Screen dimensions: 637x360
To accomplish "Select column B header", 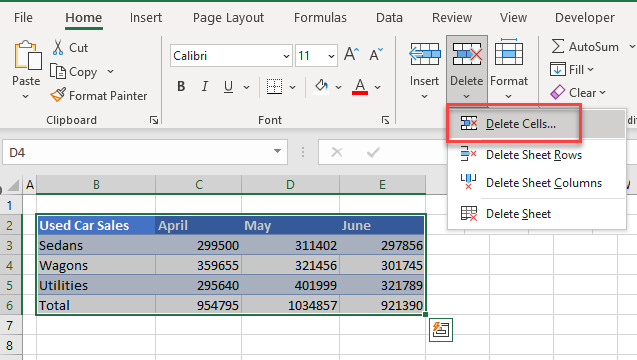I will click(96, 185).
